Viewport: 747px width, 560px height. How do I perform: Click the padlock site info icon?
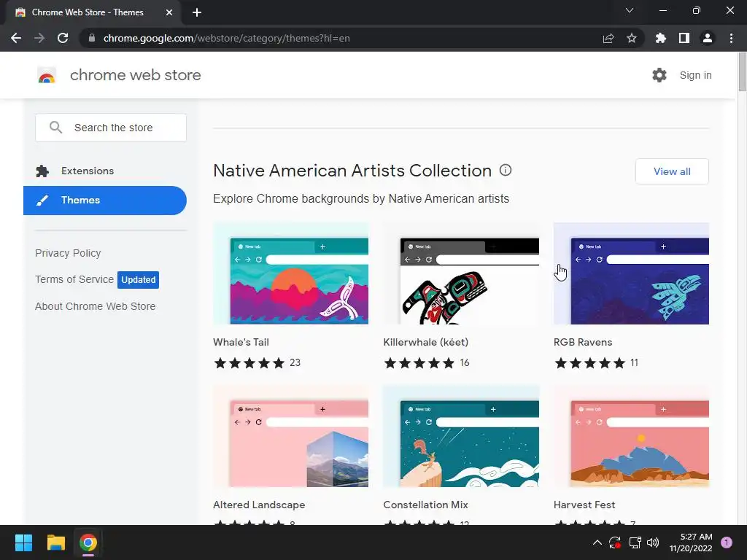point(92,38)
